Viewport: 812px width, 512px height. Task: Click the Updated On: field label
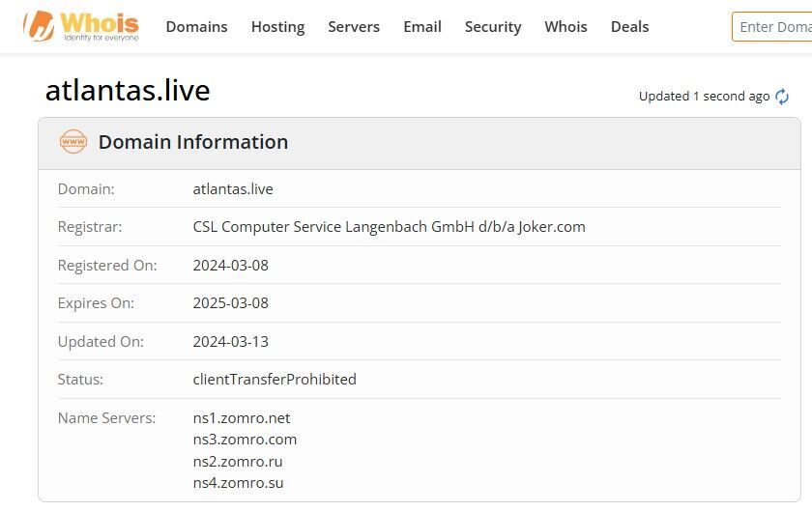(101, 342)
